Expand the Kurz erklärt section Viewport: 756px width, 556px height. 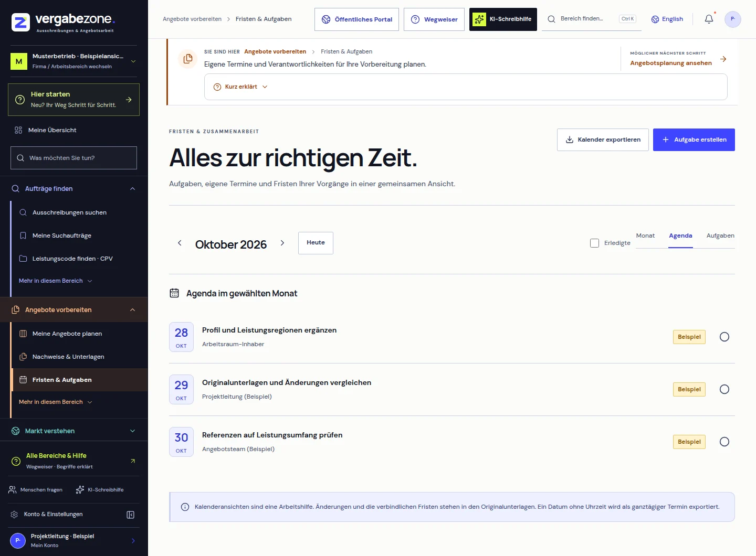pos(240,87)
